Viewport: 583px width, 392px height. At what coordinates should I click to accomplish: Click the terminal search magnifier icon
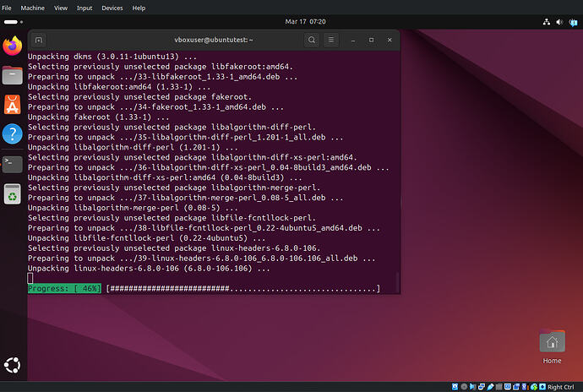tap(312, 40)
